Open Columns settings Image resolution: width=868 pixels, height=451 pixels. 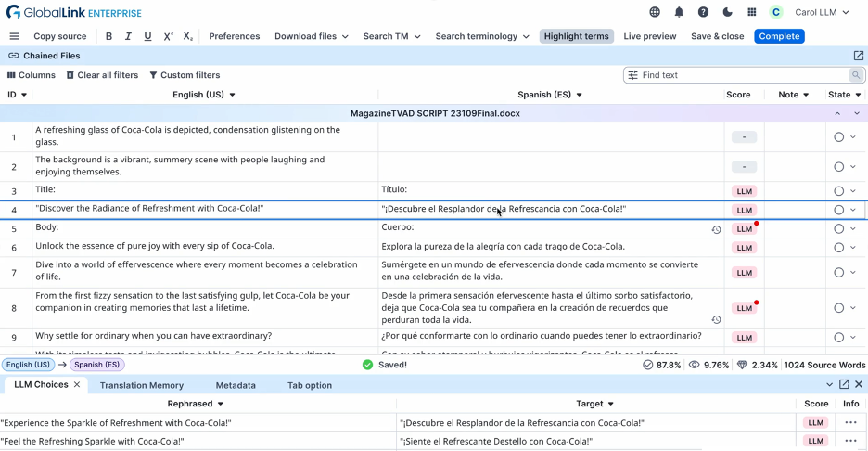[32, 75]
